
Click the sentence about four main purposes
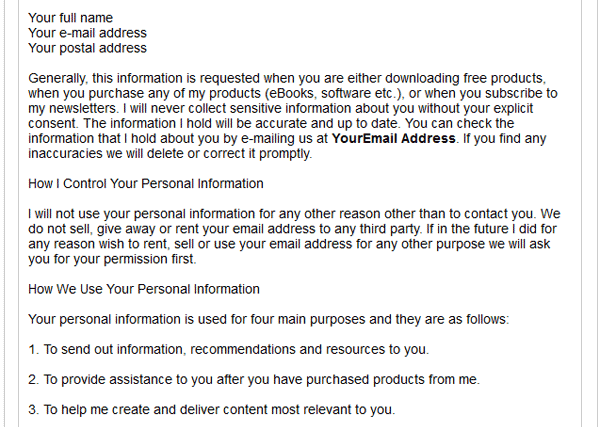click(269, 319)
